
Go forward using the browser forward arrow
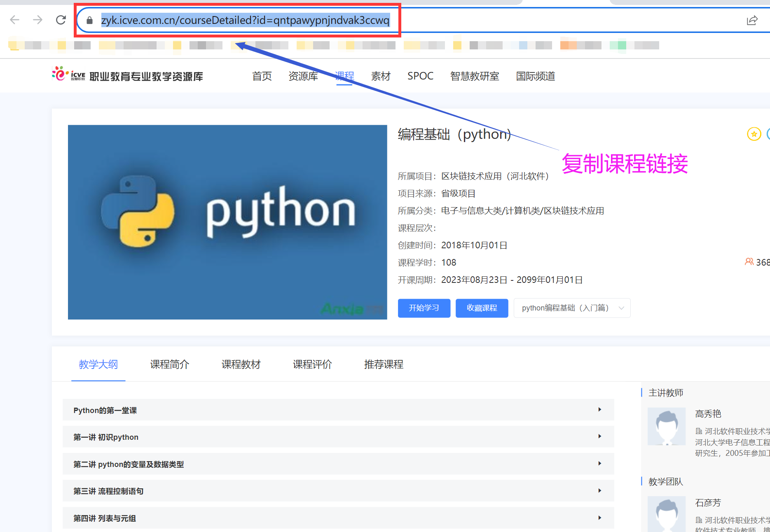click(x=37, y=20)
